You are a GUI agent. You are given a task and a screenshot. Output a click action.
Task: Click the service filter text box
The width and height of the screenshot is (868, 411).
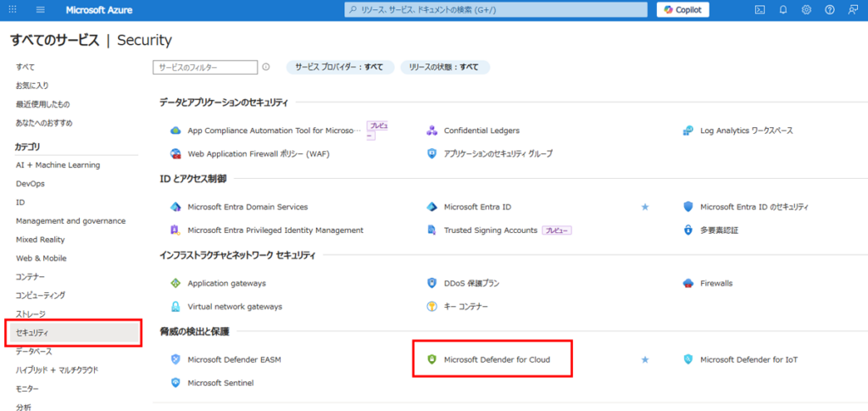205,67
